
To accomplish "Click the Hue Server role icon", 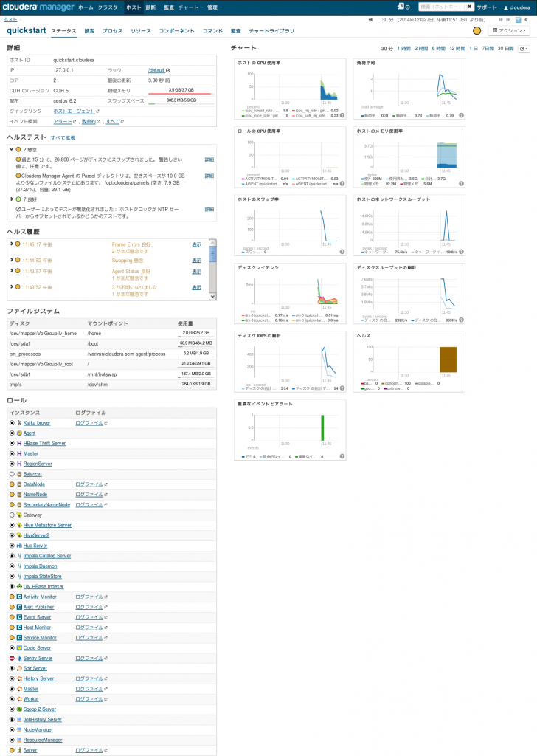I will coord(19,546).
